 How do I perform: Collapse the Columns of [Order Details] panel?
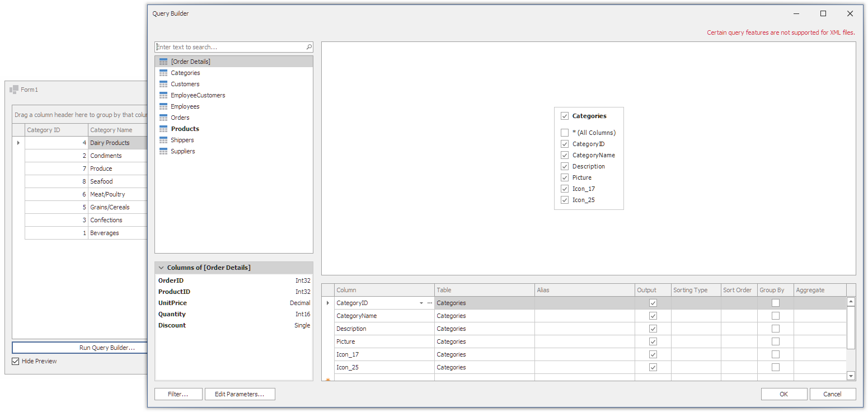click(x=161, y=268)
